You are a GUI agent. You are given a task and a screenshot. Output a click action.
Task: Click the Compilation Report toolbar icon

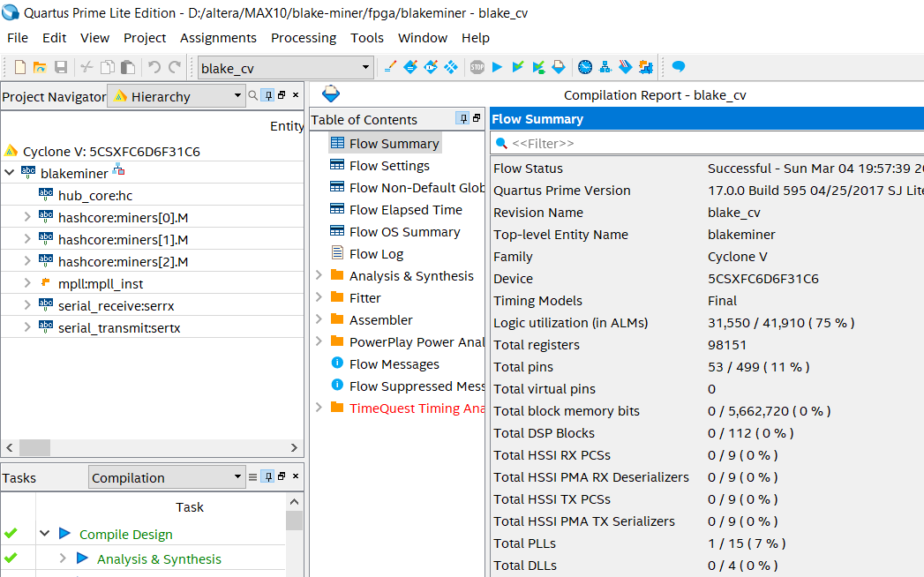(559, 67)
